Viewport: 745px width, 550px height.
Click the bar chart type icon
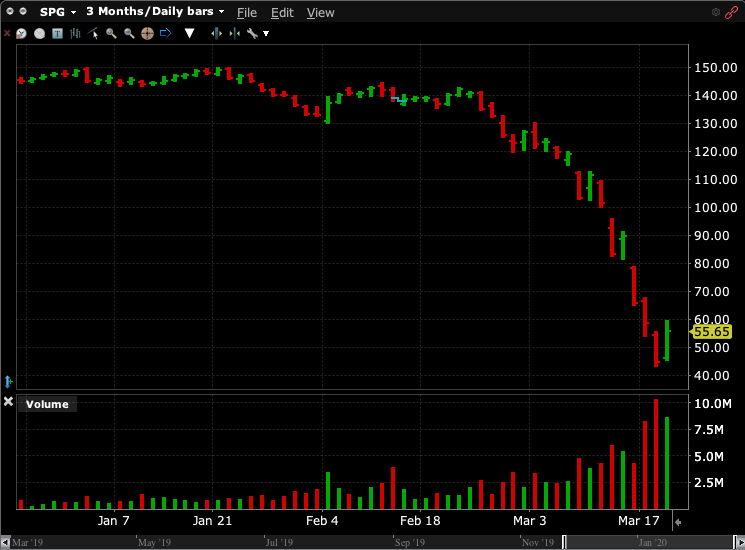pyautogui.click(x=75, y=33)
